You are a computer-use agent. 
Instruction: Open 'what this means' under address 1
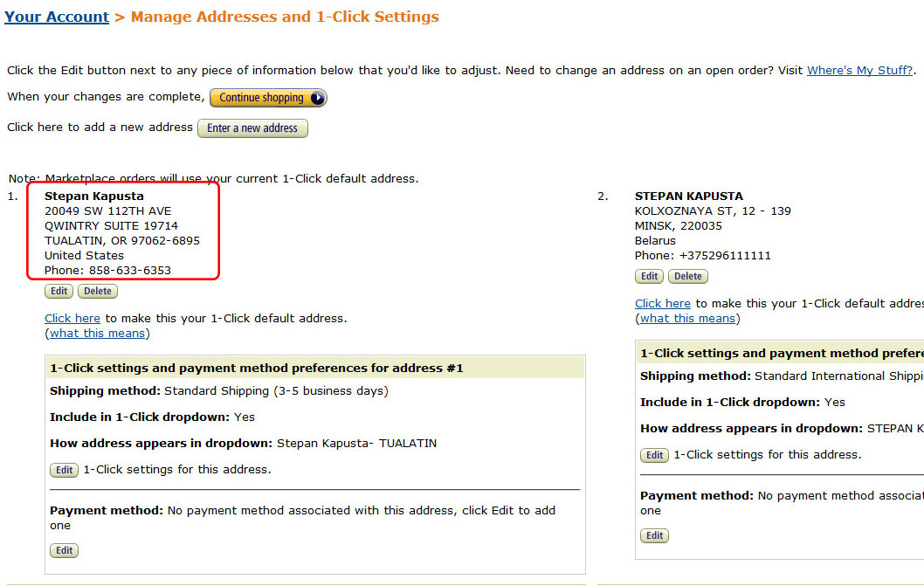click(x=99, y=334)
